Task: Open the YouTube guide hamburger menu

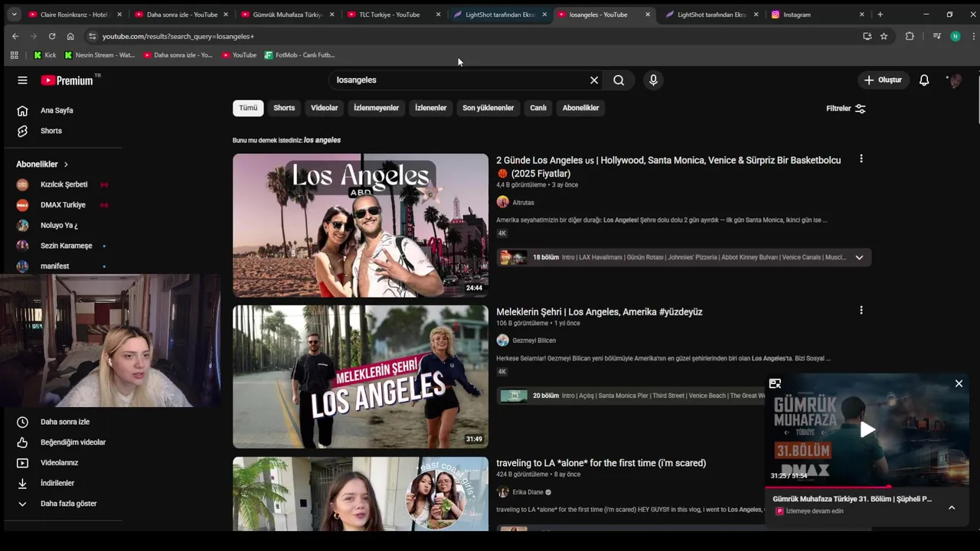Action: click(x=22, y=80)
